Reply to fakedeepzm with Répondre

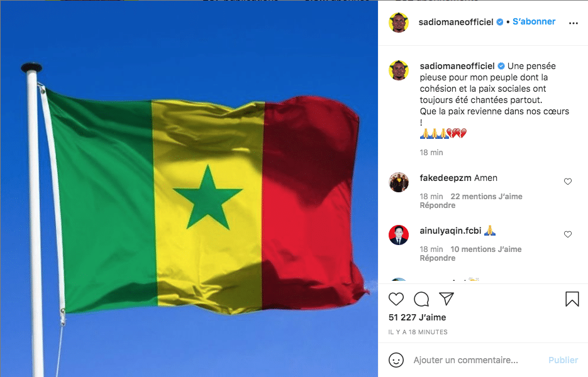437,205
